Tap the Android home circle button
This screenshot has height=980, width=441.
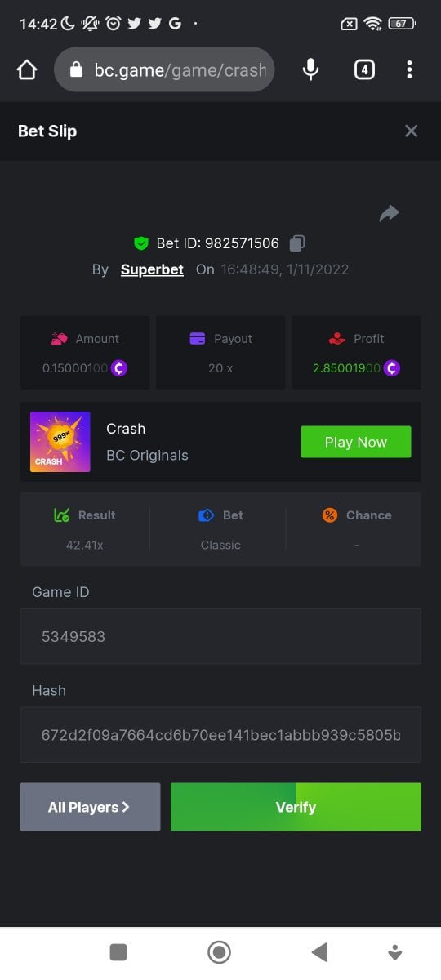219,951
